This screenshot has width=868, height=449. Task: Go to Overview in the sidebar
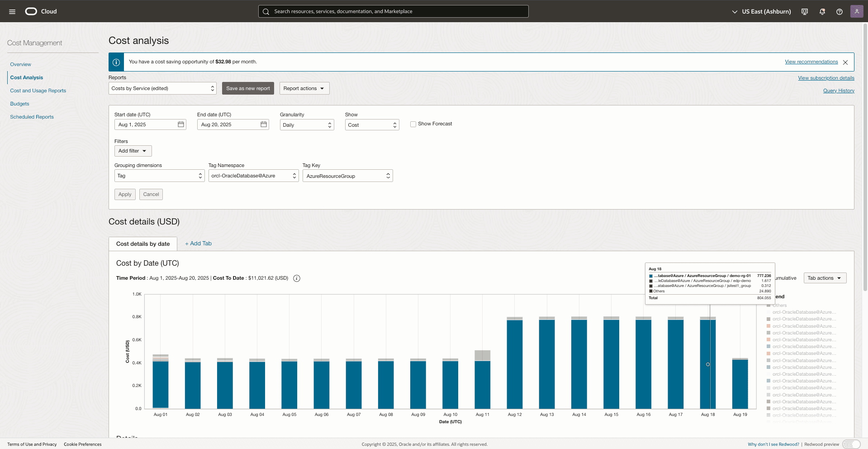click(21, 64)
